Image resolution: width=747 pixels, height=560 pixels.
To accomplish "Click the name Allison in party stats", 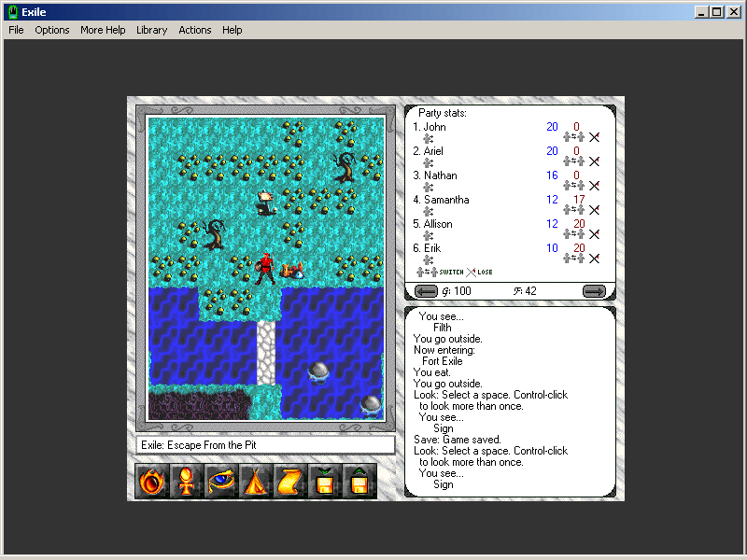I will coord(438,224).
